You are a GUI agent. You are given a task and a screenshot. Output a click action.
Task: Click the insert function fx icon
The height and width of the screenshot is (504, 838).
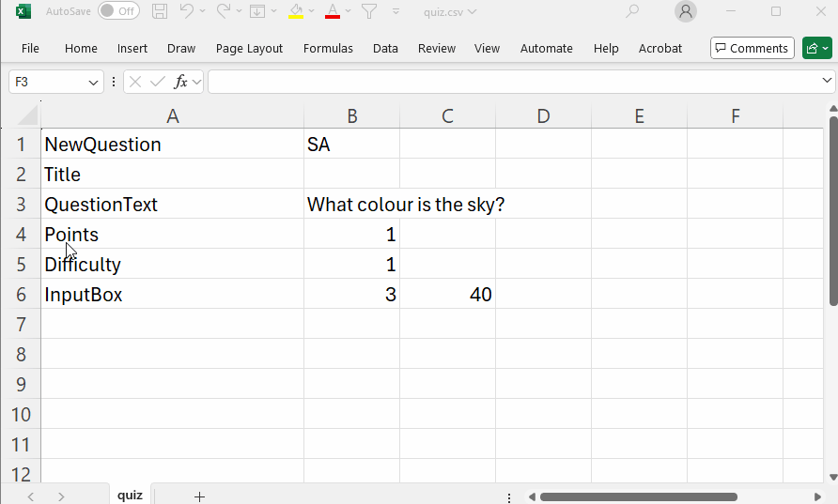(181, 82)
